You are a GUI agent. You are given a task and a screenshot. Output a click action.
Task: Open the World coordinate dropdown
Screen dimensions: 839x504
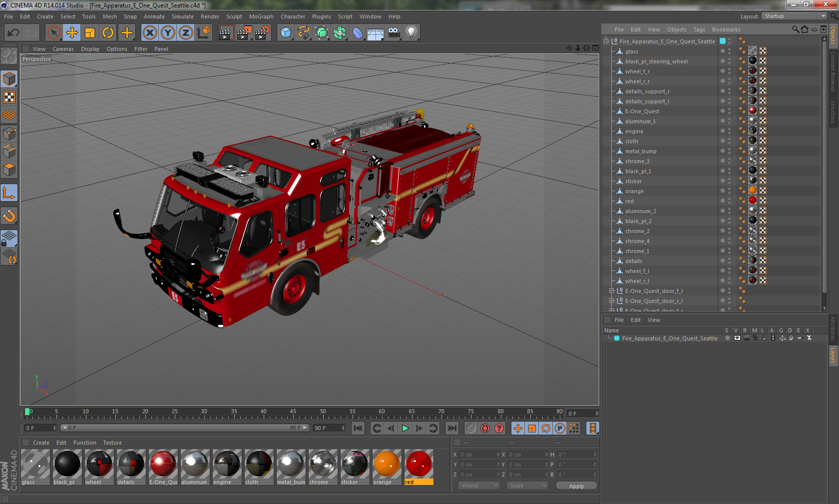tap(479, 486)
